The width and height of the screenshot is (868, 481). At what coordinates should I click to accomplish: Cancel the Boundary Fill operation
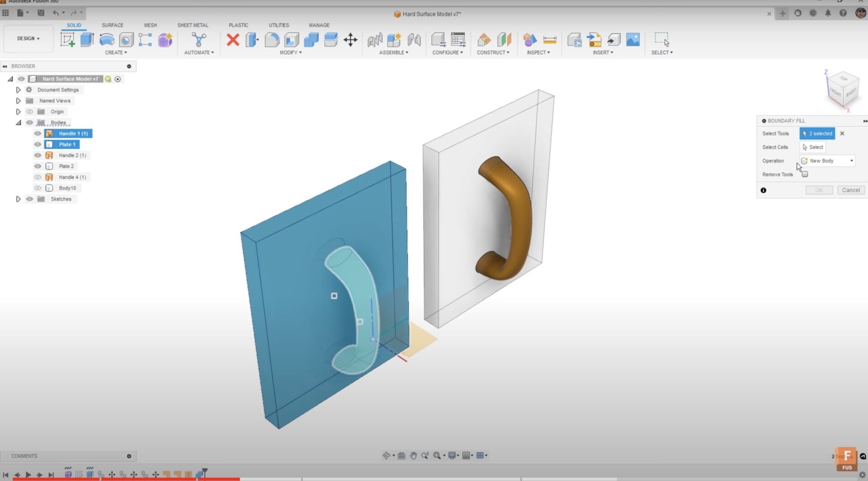coord(851,190)
